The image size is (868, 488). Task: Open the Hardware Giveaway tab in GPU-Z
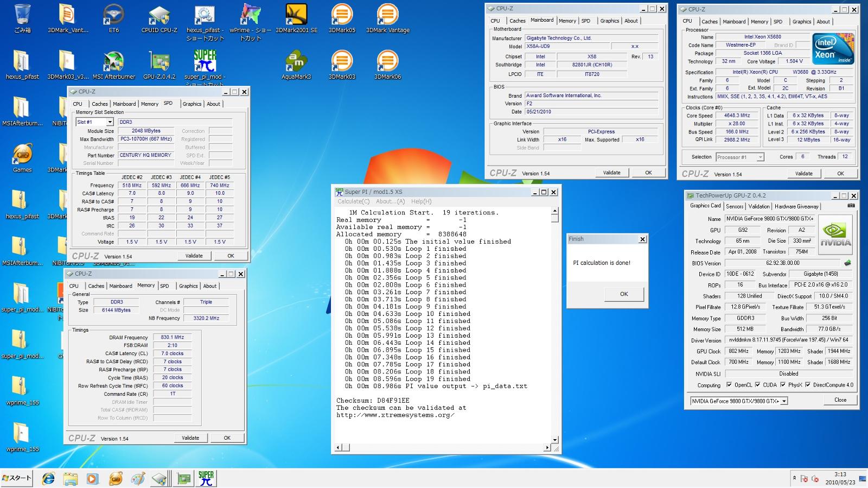tap(796, 206)
